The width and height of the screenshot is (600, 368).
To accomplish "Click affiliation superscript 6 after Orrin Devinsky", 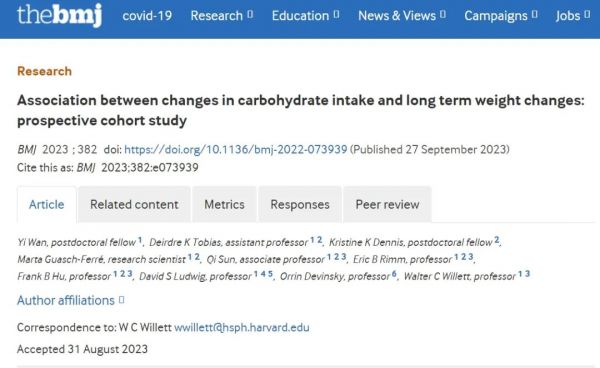I will (x=394, y=274).
